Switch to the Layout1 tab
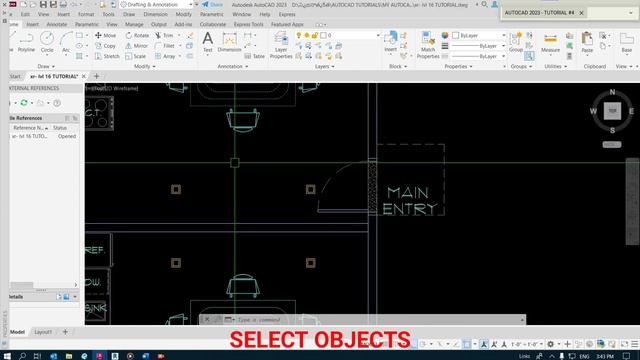 pyautogui.click(x=43, y=332)
